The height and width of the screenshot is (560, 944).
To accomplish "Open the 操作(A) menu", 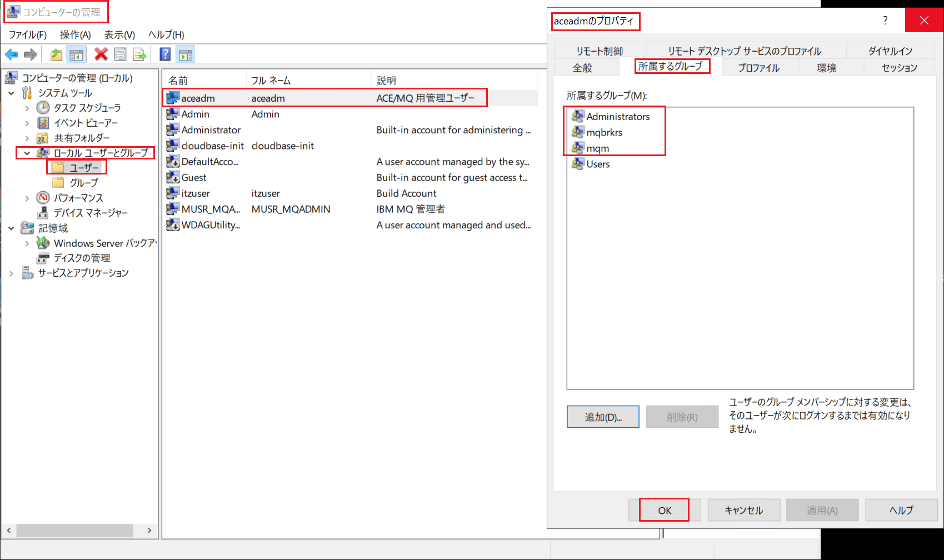I will pyautogui.click(x=75, y=34).
